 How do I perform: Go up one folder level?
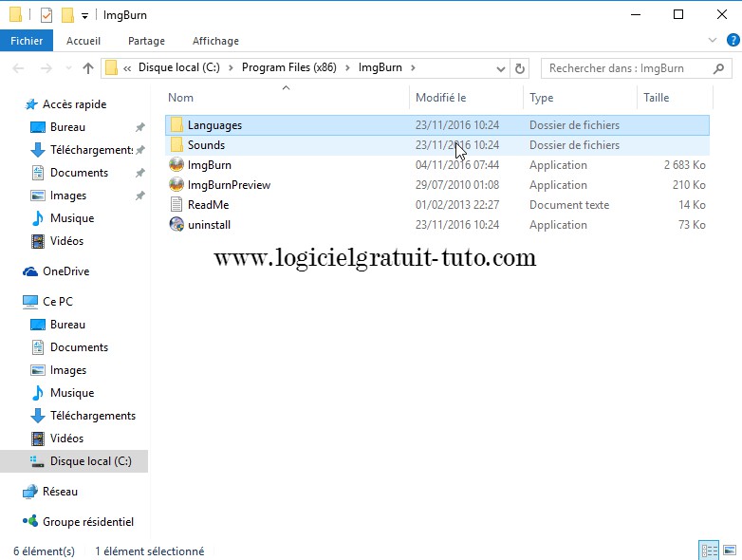(x=88, y=68)
